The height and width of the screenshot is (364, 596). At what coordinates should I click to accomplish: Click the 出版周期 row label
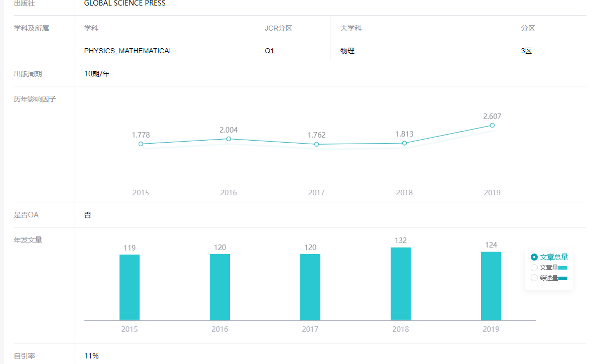coord(28,74)
